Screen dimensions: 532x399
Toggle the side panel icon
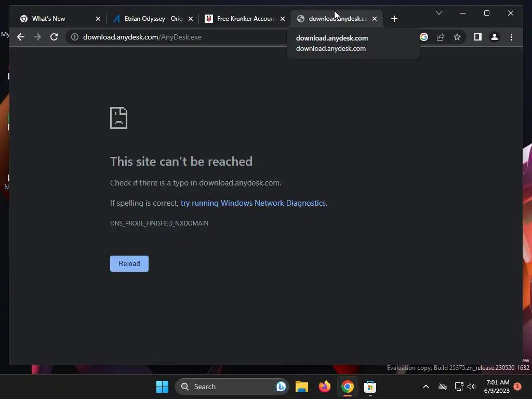click(478, 37)
